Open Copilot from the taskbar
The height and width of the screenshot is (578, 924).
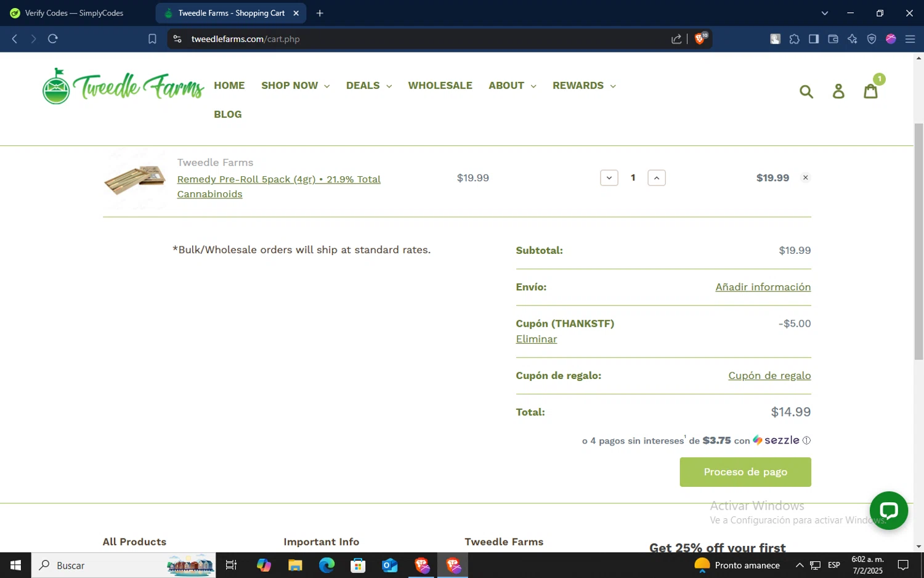click(264, 565)
